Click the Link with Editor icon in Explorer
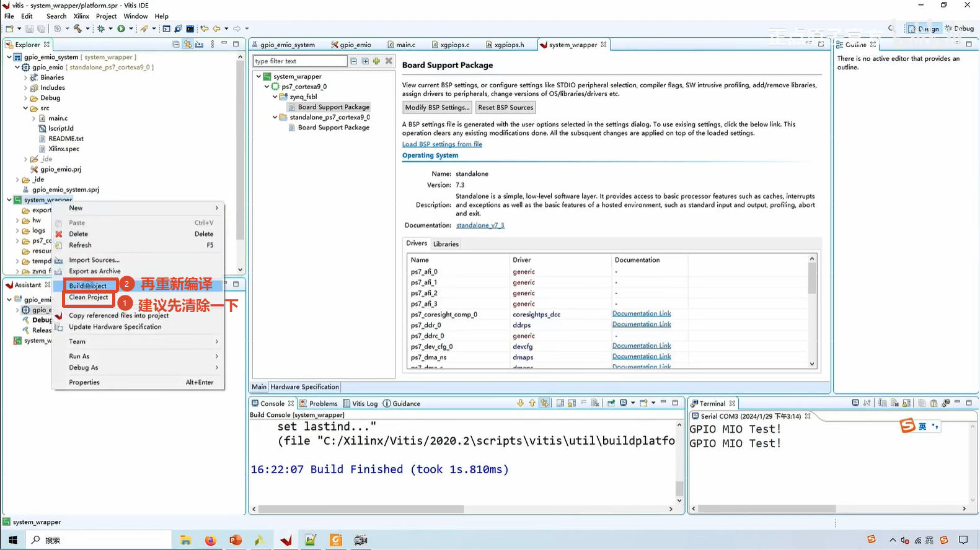Viewport: 980px width, 550px height. click(x=188, y=45)
